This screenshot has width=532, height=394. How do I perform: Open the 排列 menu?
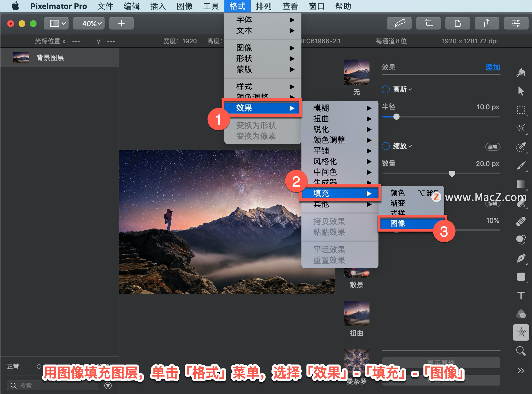(x=264, y=6)
